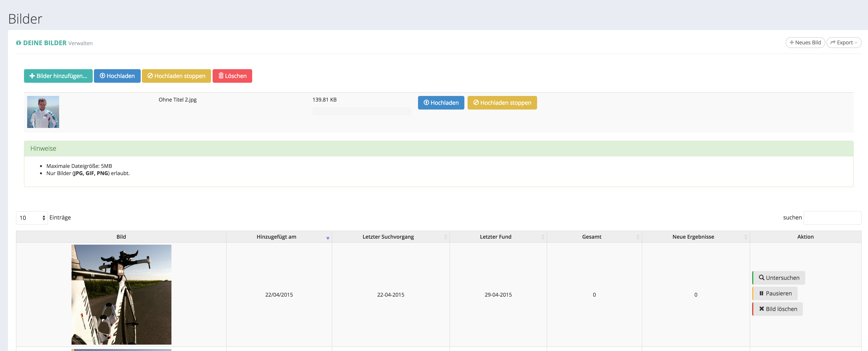Click the Neues Bild button

(x=805, y=43)
